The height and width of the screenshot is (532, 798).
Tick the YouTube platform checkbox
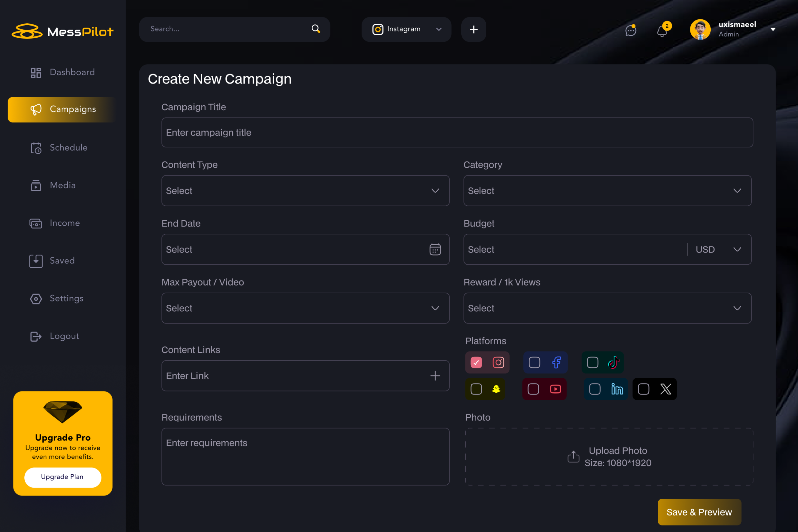533,389
